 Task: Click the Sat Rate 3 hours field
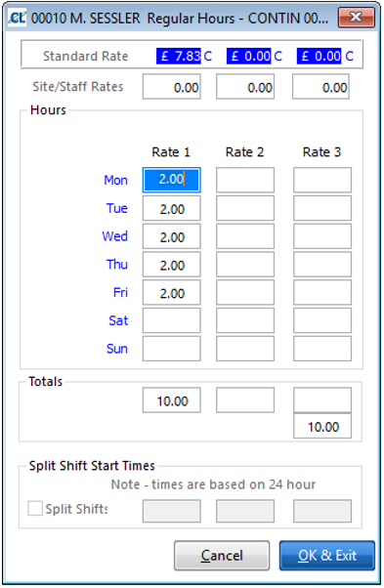point(322,320)
